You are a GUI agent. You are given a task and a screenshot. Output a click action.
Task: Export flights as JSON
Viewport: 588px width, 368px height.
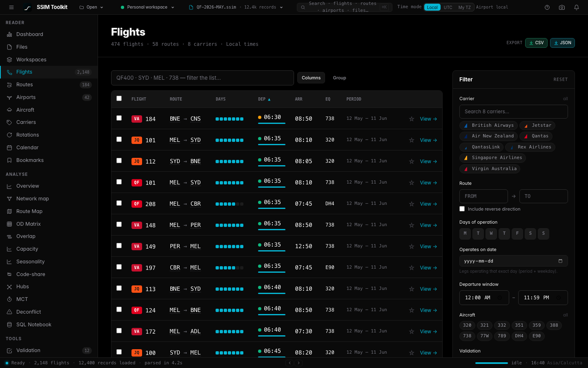coord(562,43)
